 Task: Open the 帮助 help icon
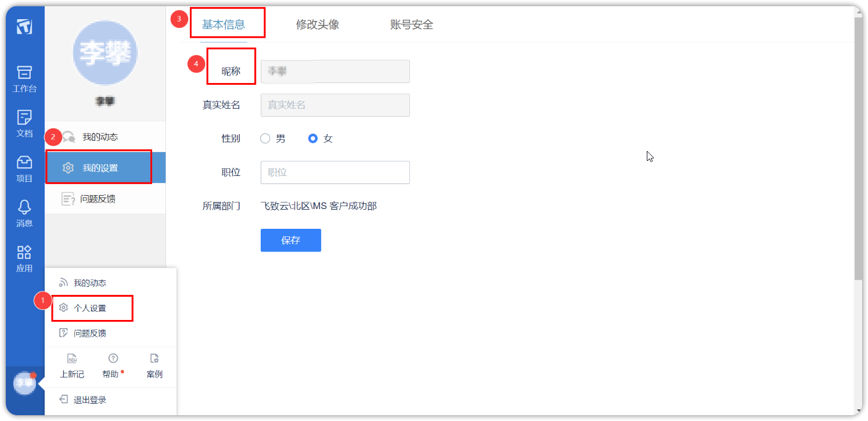pyautogui.click(x=113, y=358)
